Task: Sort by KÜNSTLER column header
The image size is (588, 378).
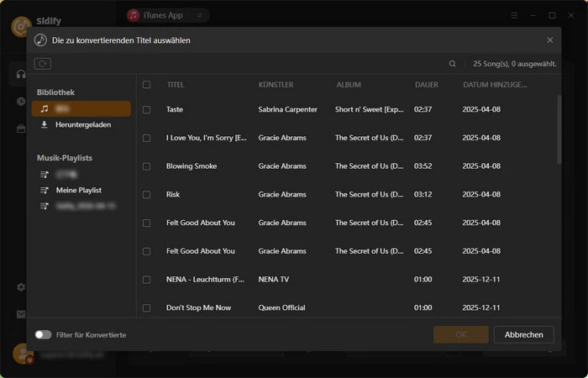Action: 276,85
